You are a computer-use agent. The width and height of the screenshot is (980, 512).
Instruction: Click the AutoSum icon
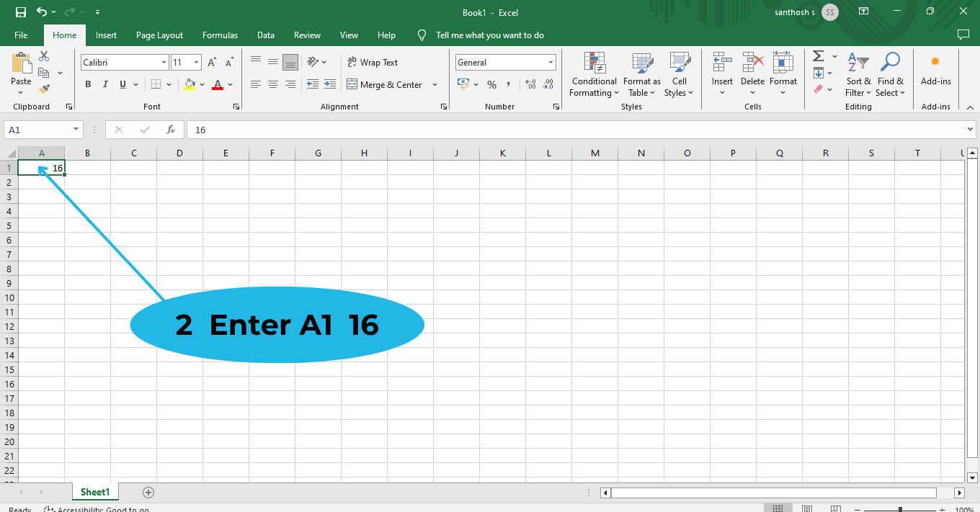[x=818, y=55]
